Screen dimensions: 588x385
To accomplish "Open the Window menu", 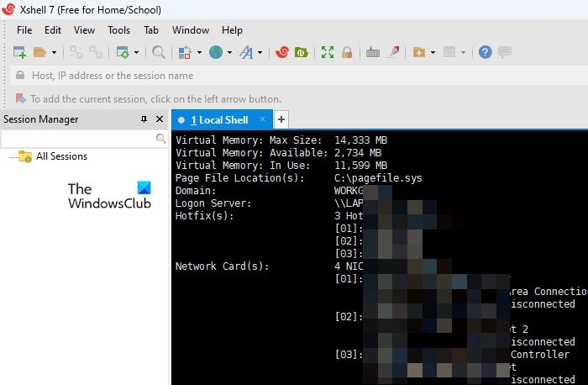I will point(191,30).
